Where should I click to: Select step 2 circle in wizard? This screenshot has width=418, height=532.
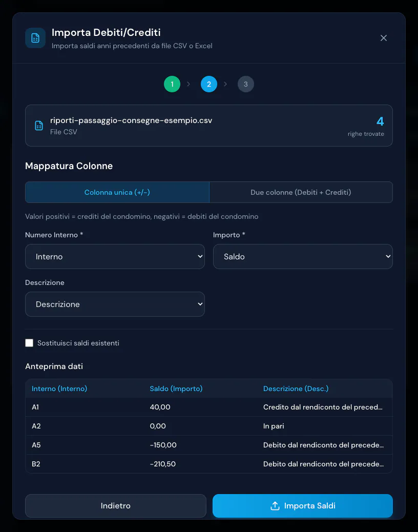point(209,84)
